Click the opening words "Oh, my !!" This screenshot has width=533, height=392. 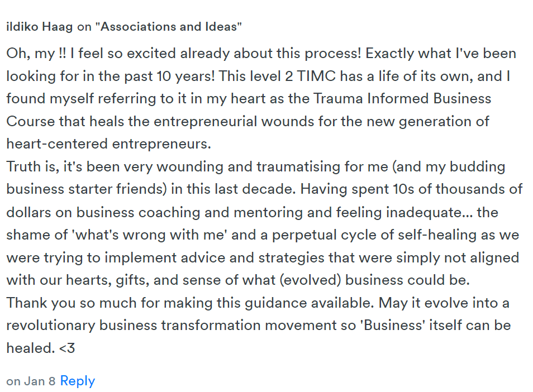point(36,54)
